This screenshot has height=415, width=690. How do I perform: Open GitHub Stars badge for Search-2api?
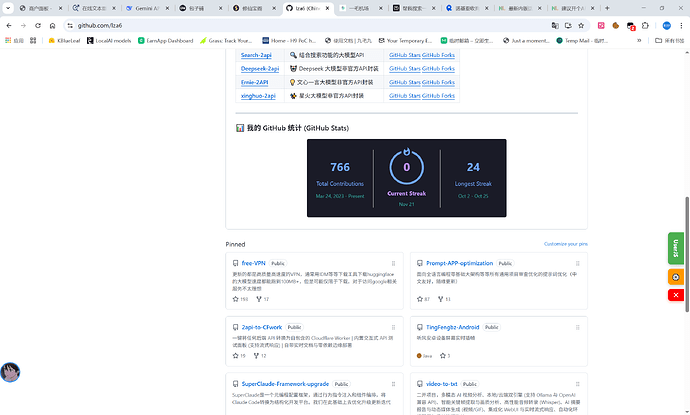click(x=405, y=55)
